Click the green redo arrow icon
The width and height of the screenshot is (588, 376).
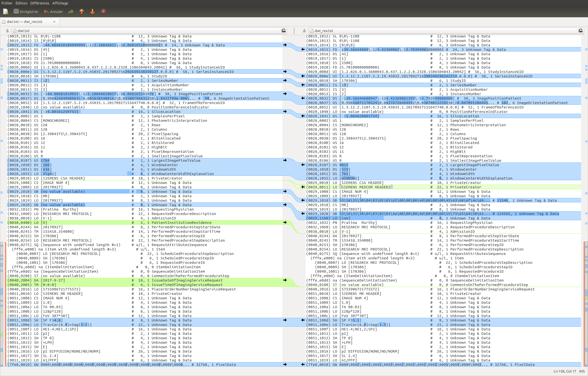coord(71,12)
